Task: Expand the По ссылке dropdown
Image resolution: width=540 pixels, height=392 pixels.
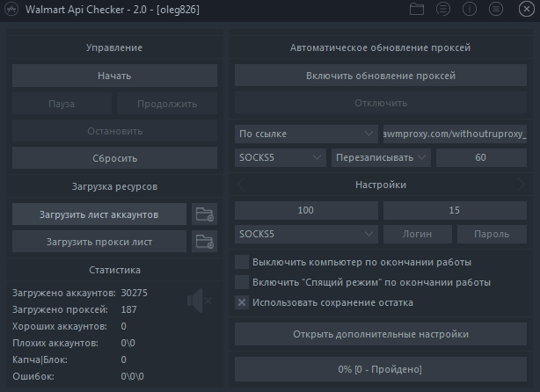Action: [306, 134]
